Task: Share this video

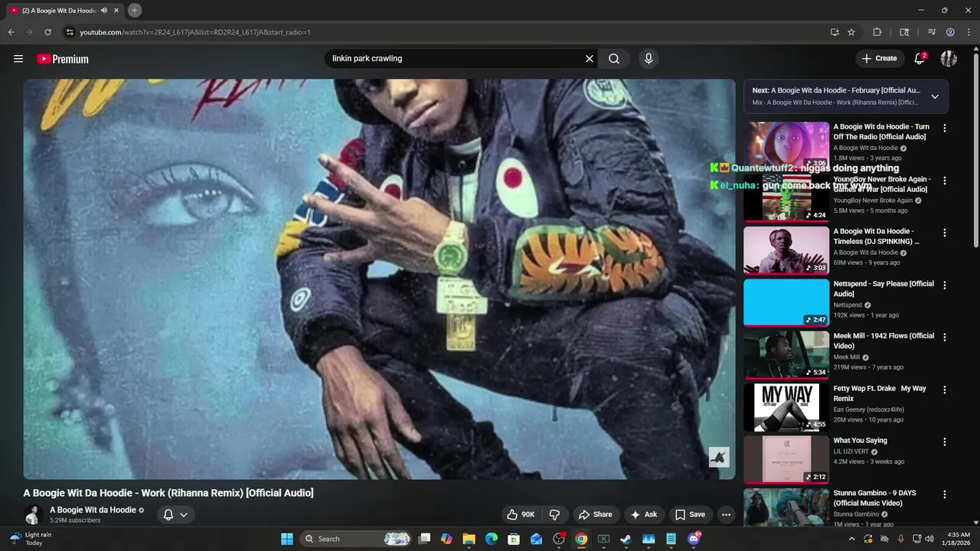Action: (x=596, y=515)
